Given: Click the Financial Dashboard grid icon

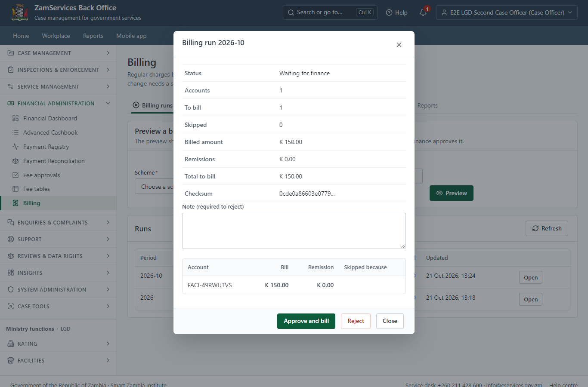Looking at the screenshot, I should coord(15,118).
